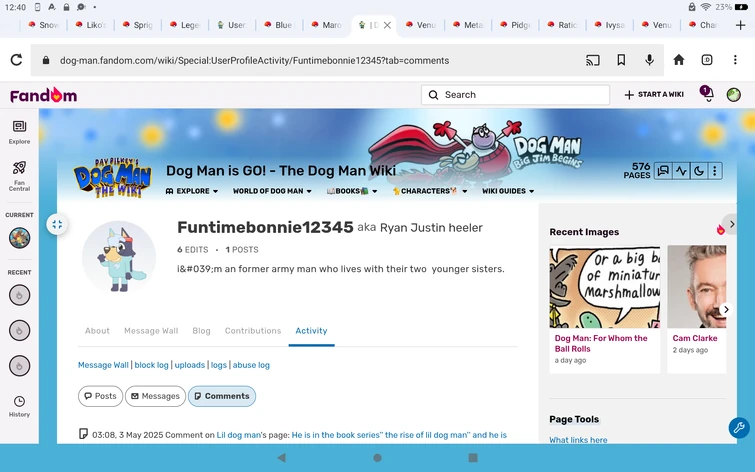Expand the WIKI GUIDES dropdown

508,191
